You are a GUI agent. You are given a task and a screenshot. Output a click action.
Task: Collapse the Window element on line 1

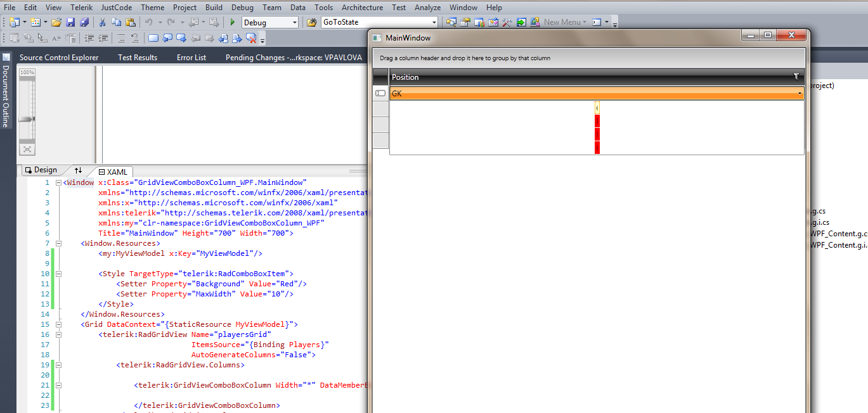[x=59, y=183]
